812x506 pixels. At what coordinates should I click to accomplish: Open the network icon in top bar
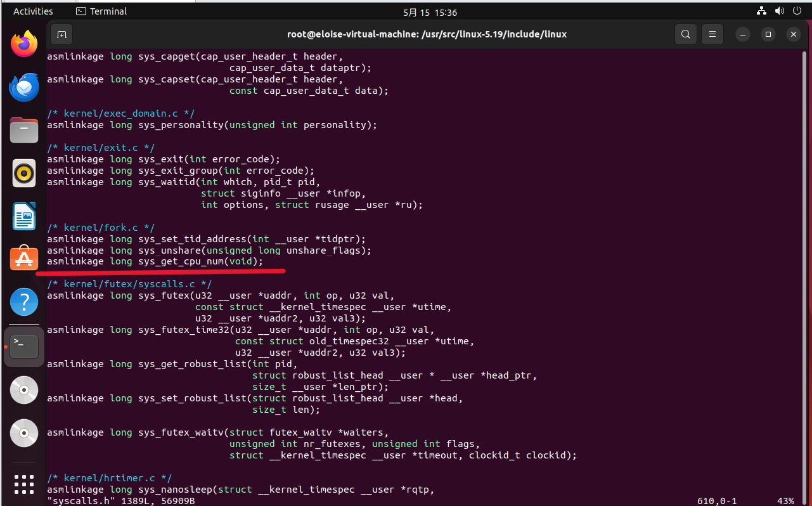coord(761,11)
